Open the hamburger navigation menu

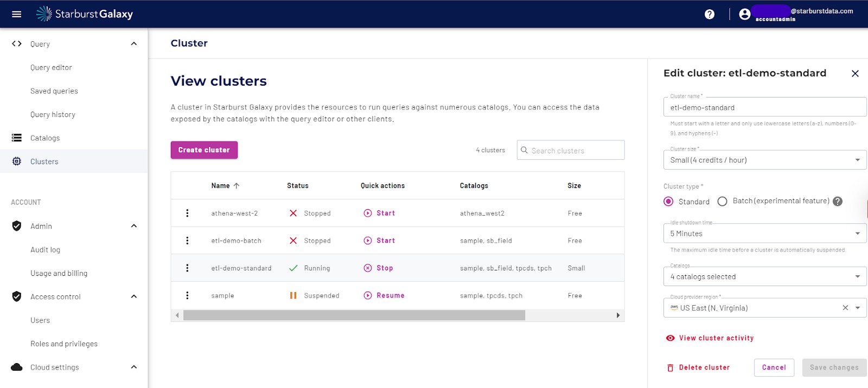(x=17, y=14)
